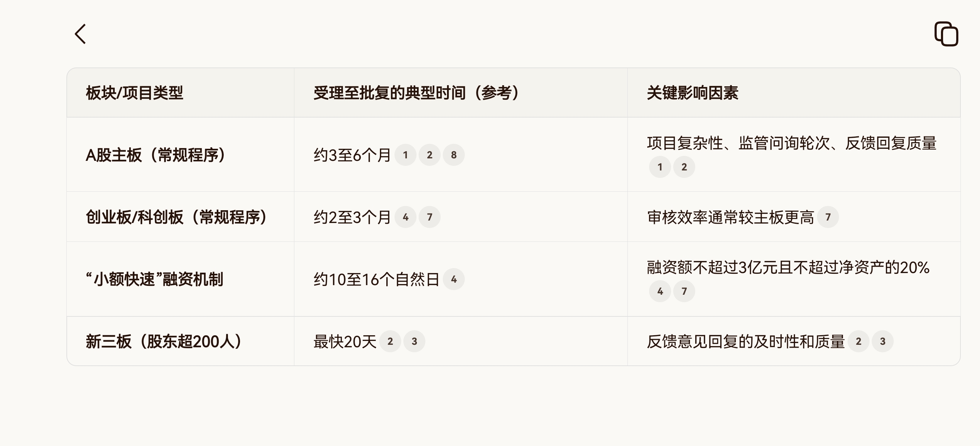Open citation 2 next to 最快20天
Viewport: 980px width, 446px height.
pos(390,341)
